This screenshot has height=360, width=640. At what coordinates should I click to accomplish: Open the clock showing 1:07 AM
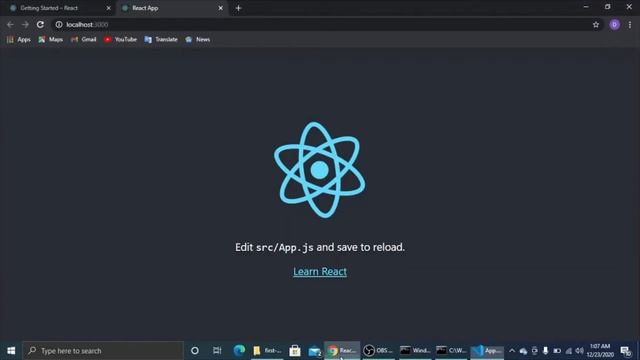600,351
